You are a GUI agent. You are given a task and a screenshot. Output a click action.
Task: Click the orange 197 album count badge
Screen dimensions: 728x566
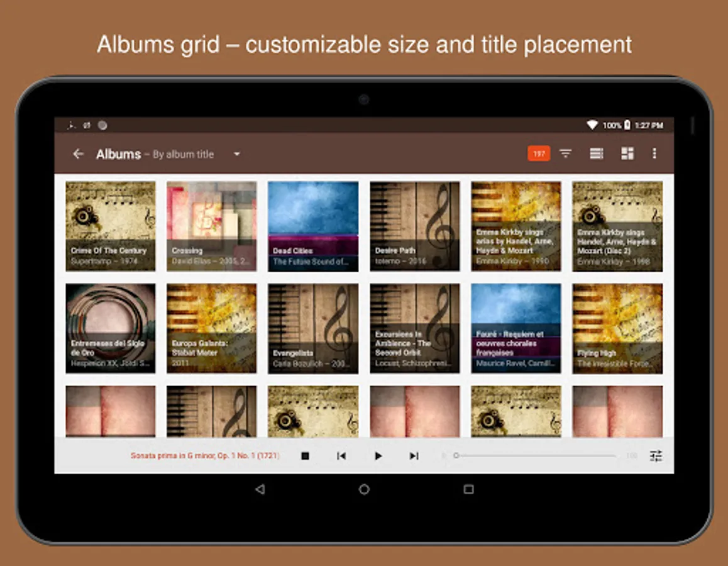point(539,153)
